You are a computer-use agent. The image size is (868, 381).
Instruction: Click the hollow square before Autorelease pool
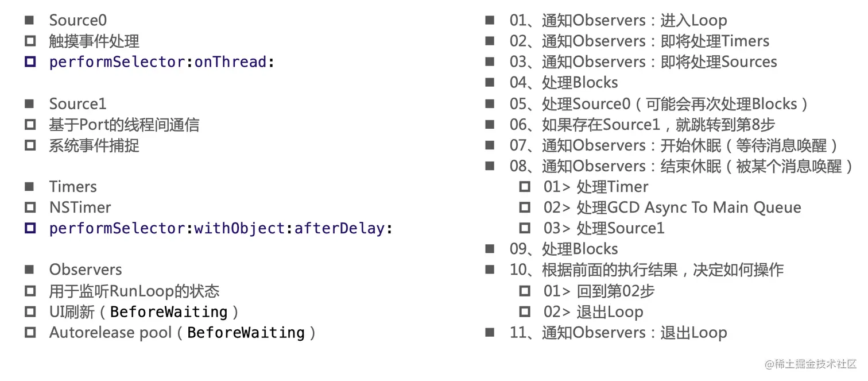click(x=30, y=332)
